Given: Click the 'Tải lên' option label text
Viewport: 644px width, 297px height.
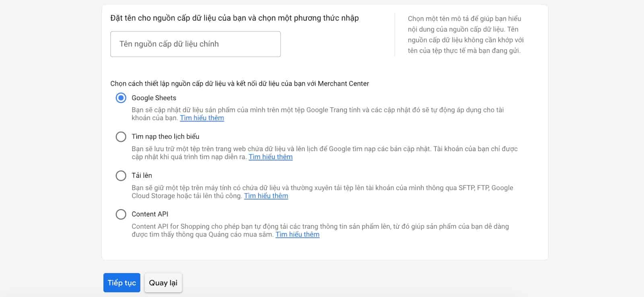Looking at the screenshot, I should pos(142,176).
